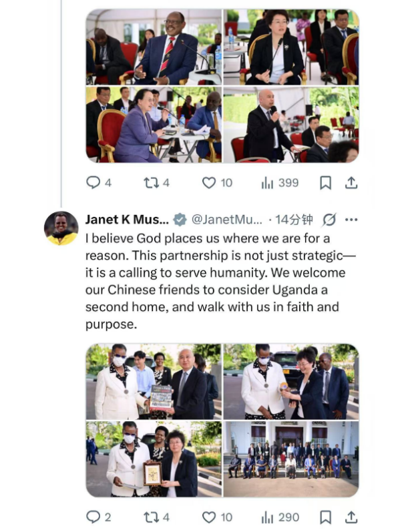Reply to Janet K Museveni's tweet
This screenshot has width=406, height=532.
98,517
